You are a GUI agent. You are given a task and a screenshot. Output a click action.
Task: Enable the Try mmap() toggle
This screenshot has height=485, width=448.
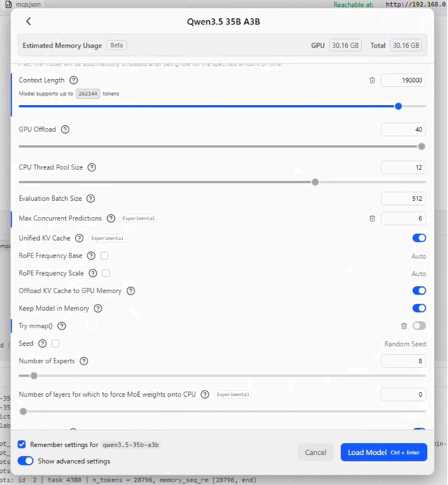(419, 326)
